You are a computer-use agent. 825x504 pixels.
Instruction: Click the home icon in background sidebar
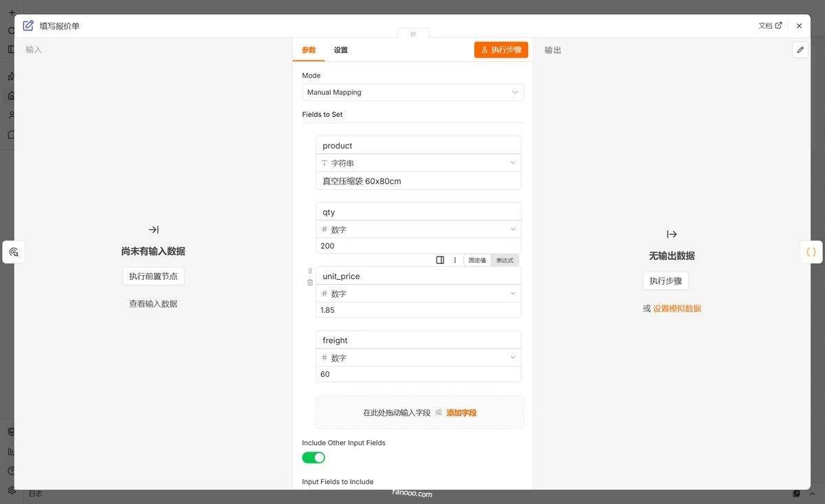(11, 96)
